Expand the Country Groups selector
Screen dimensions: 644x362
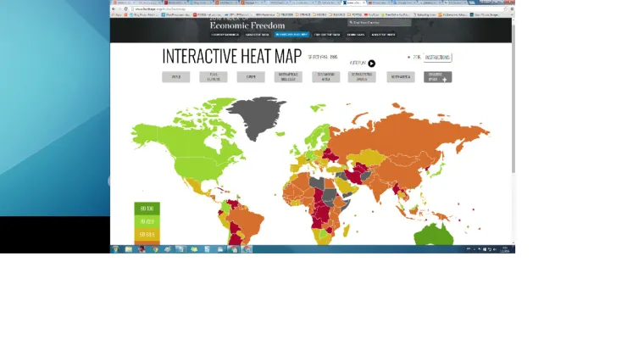pyautogui.click(x=436, y=77)
